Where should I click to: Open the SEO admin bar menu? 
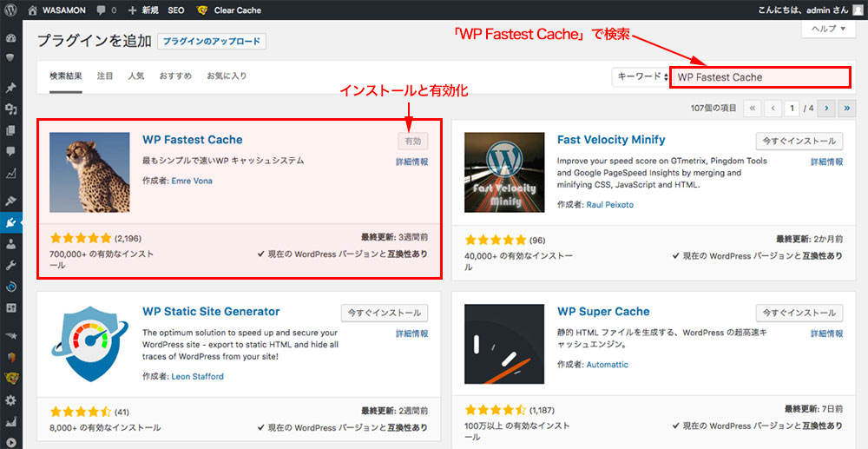176,10
